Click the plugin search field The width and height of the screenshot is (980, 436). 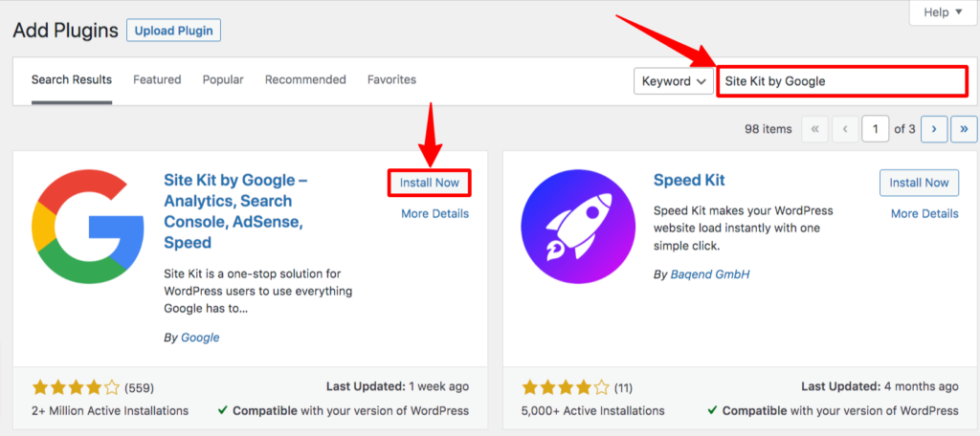[841, 81]
